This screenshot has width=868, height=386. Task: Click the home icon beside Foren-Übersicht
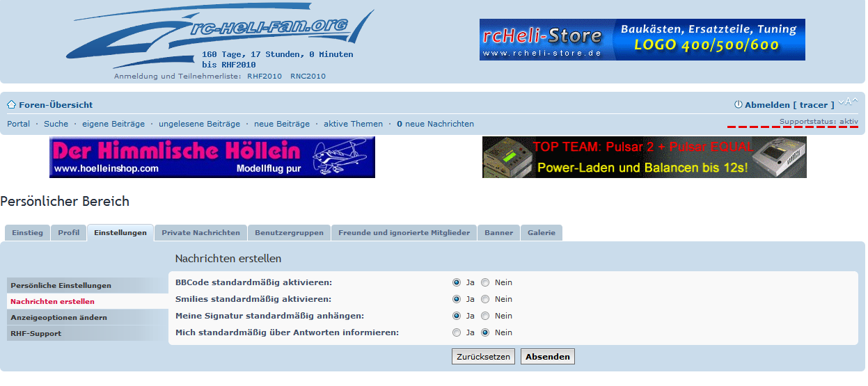click(12, 105)
